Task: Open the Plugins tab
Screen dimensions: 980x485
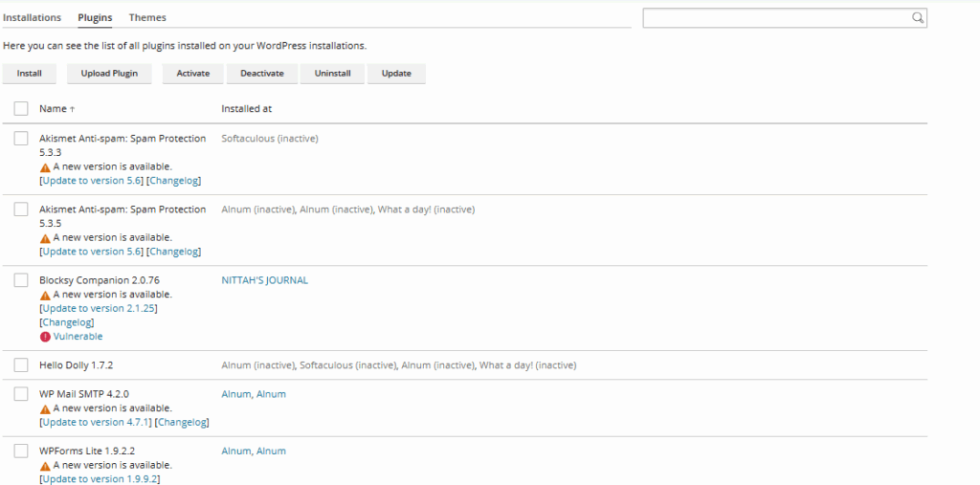Action: [x=95, y=17]
